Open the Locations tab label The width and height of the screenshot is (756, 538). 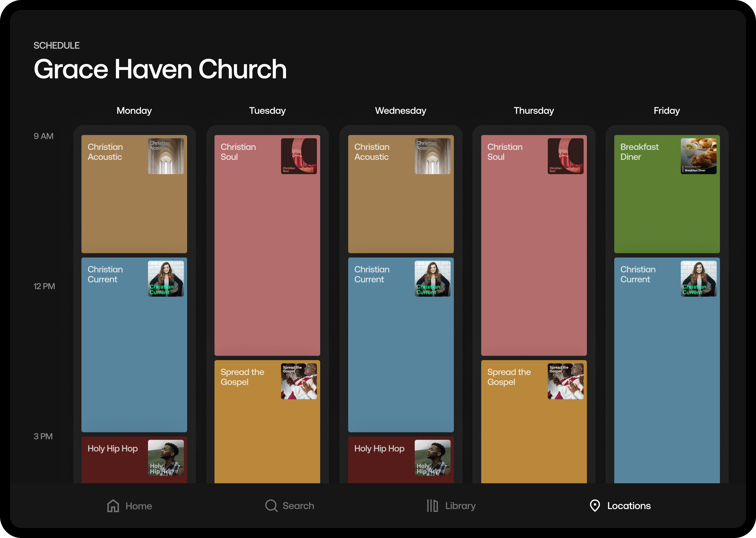[x=629, y=506]
